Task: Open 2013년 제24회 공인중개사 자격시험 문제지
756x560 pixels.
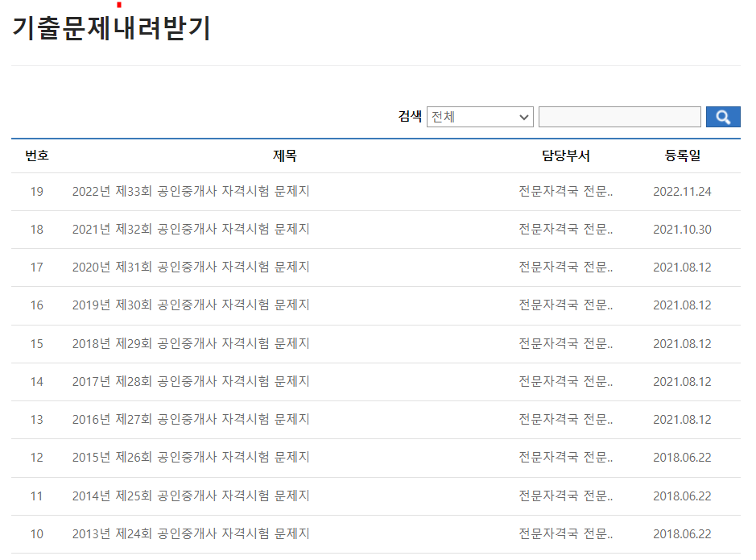Action: click(x=191, y=534)
